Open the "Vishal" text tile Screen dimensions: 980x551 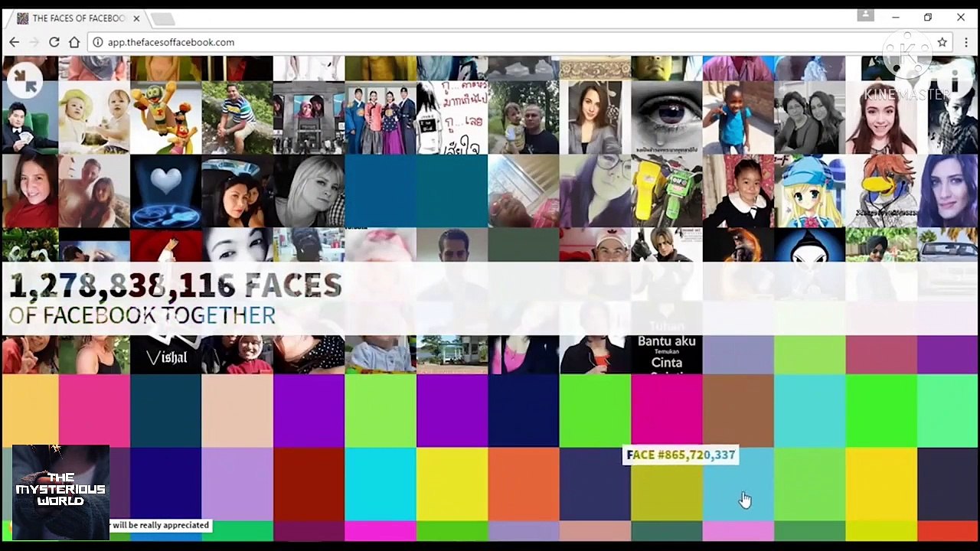(165, 354)
